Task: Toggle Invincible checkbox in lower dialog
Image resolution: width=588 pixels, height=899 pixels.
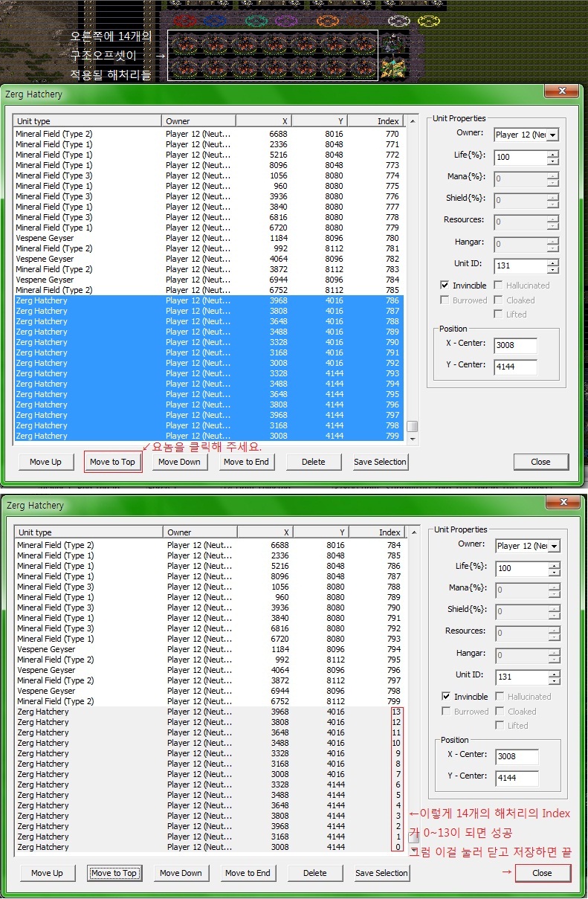Action: 446,697
